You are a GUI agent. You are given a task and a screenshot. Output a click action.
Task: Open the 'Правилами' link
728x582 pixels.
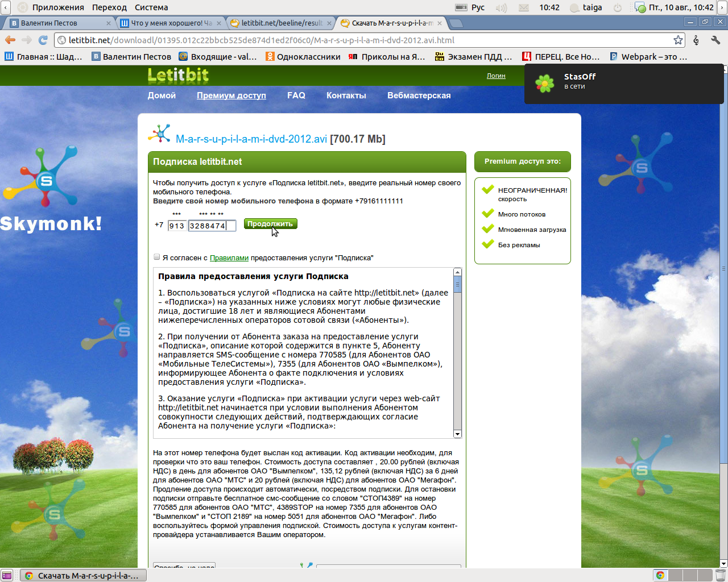coord(229,258)
